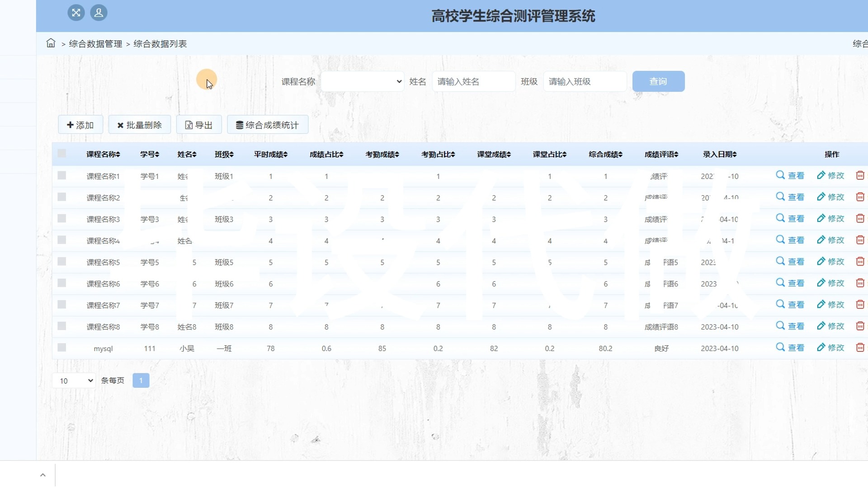
Task: Edit (修改) the 课程名称8 row
Action: [830, 326]
